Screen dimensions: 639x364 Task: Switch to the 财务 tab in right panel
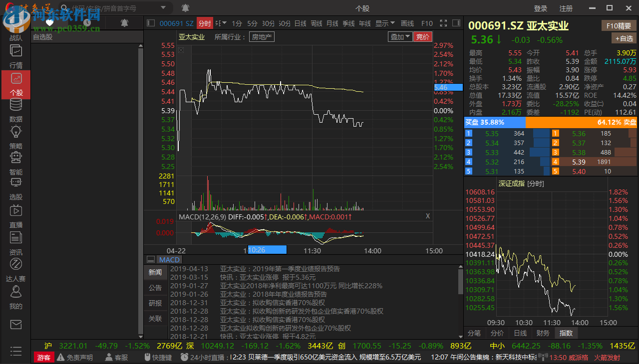tap(543, 333)
